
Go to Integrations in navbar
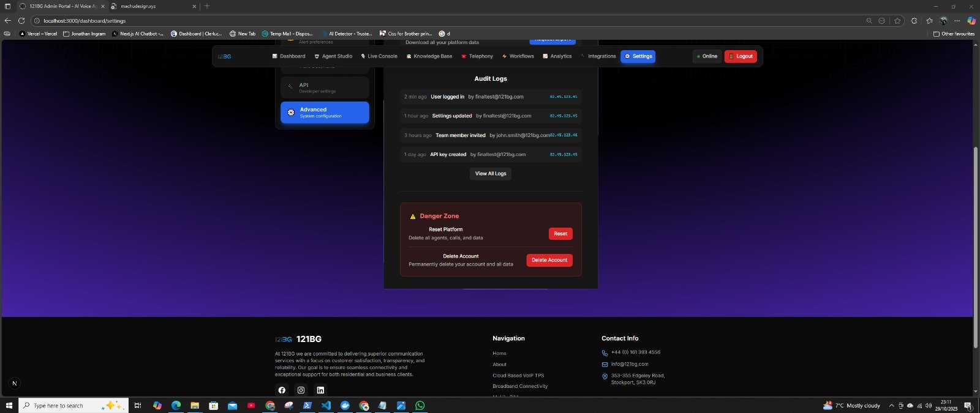tap(598, 56)
